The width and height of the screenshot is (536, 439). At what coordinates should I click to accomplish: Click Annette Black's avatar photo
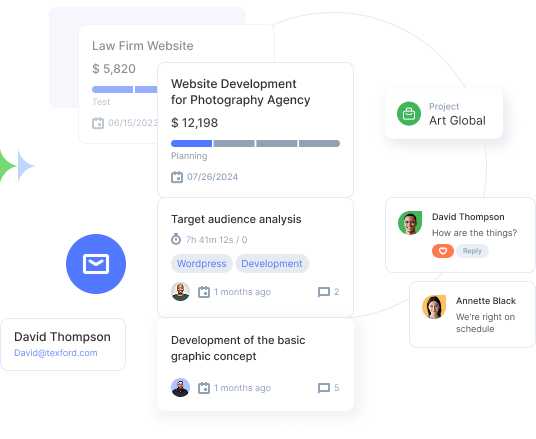434,307
